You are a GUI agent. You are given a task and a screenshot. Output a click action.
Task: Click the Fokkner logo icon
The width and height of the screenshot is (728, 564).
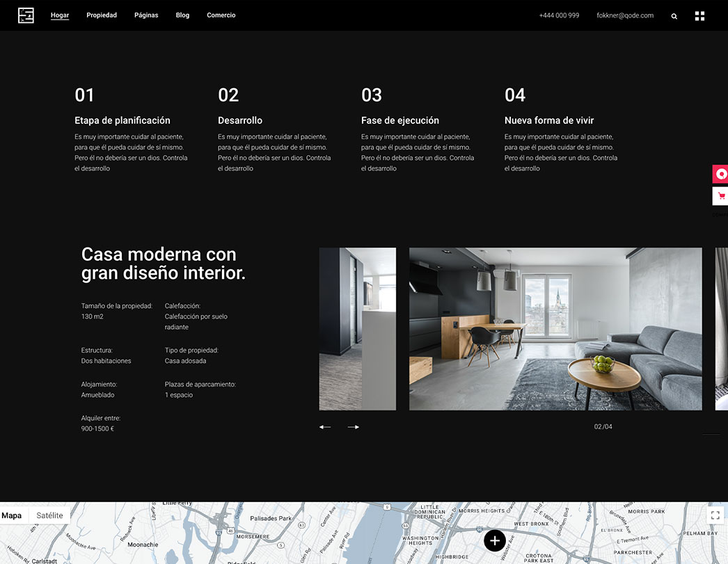click(26, 15)
